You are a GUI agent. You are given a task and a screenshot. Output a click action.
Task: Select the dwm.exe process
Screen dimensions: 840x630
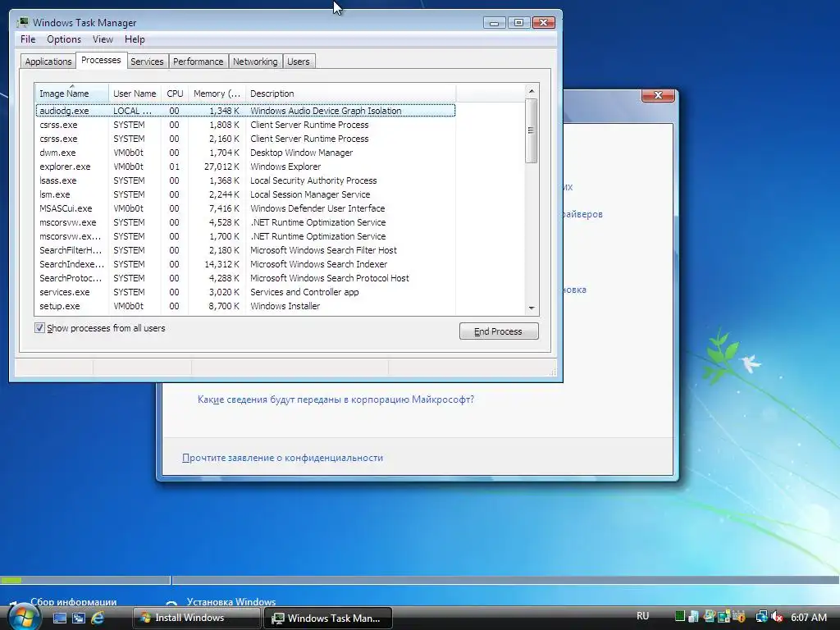245,152
